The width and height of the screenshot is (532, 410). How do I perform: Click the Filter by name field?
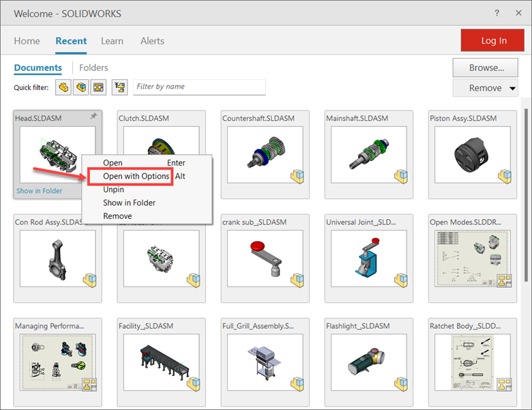coord(199,87)
